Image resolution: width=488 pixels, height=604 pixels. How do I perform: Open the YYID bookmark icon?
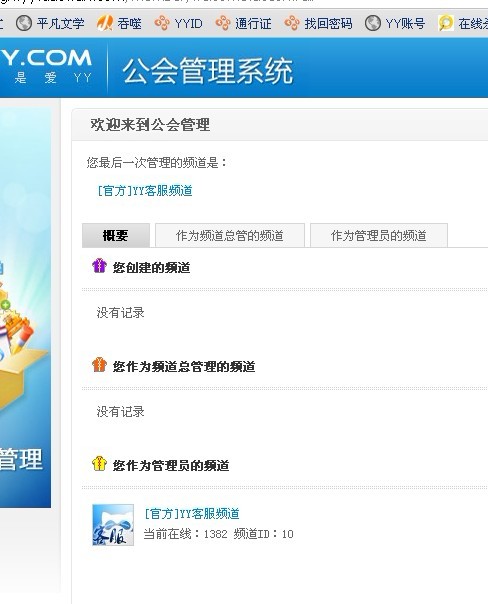162,23
